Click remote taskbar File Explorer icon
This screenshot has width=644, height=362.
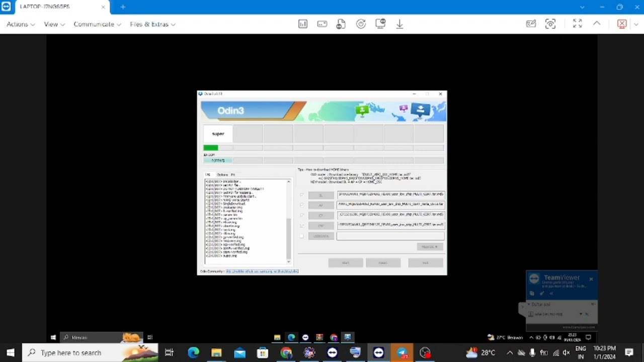coord(277,337)
